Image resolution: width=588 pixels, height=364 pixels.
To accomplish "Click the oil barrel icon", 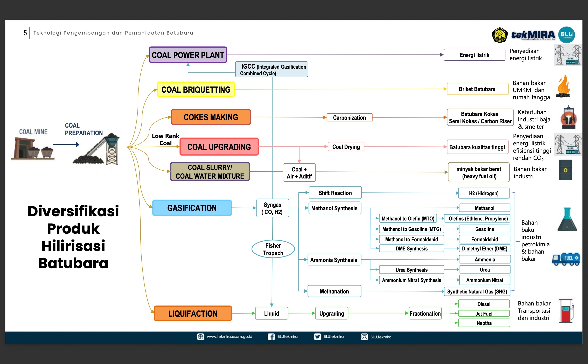I will pos(565,170).
